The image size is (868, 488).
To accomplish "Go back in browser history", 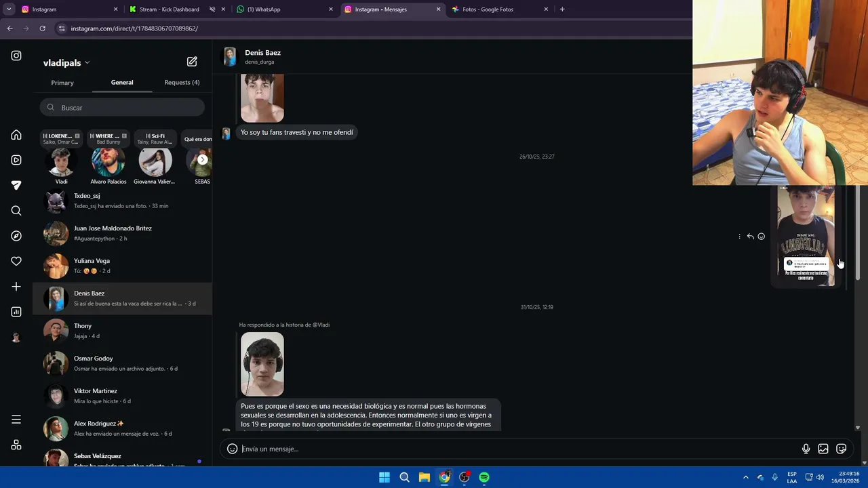I will pyautogui.click(x=9, y=28).
